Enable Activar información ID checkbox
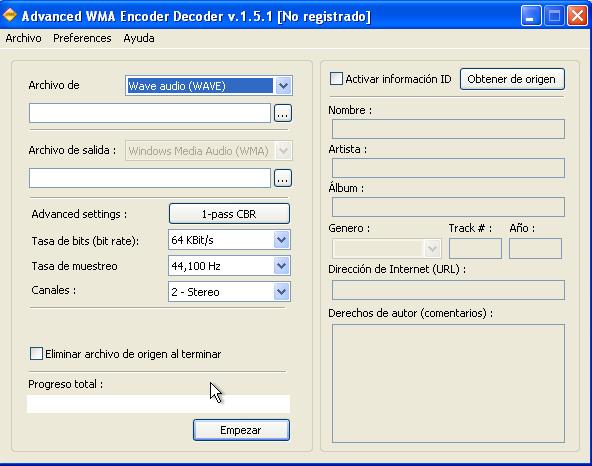Image resolution: width=592 pixels, height=466 pixels. tap(336, 79)
